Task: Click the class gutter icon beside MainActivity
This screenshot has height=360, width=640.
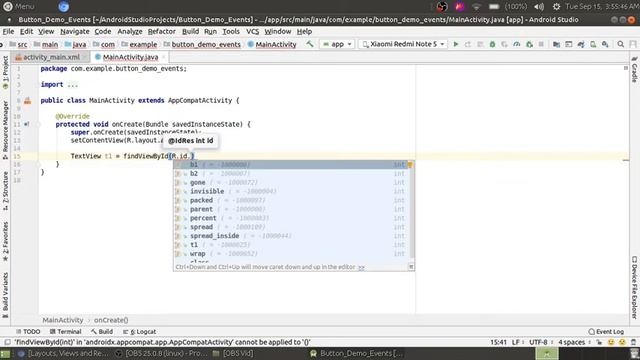Action: click(27, 100)
